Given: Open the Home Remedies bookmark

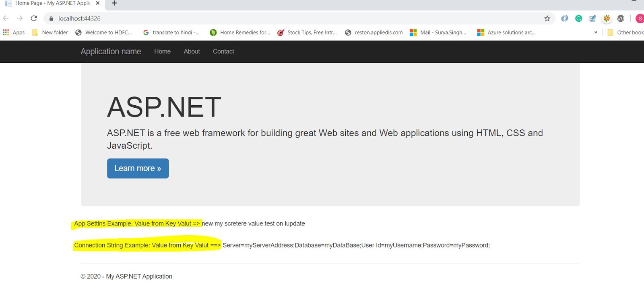Looking at the screenshot, I should pos(240,33).
